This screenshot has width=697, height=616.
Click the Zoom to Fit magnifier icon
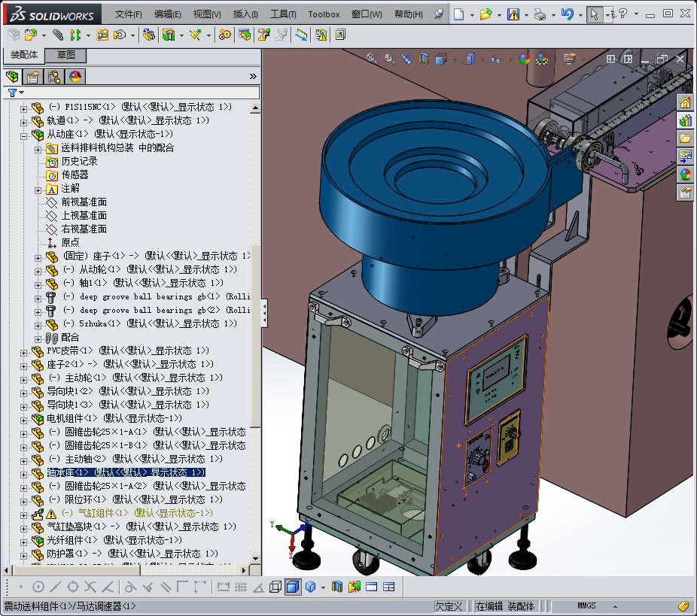coord(372,59)
